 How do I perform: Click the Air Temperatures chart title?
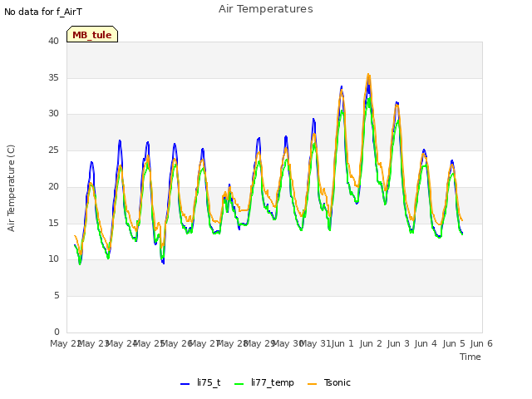pyautogui.click(x=266, y=9)
